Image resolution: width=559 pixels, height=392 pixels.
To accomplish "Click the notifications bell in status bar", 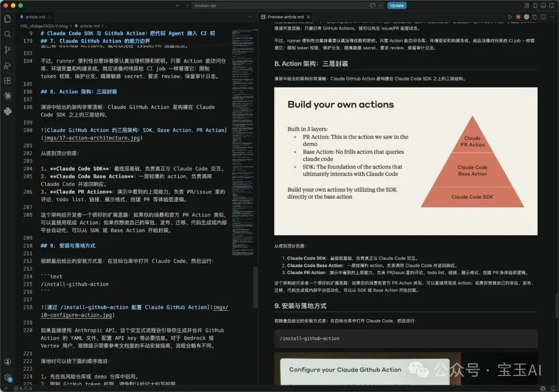I will tap(553, 388).
